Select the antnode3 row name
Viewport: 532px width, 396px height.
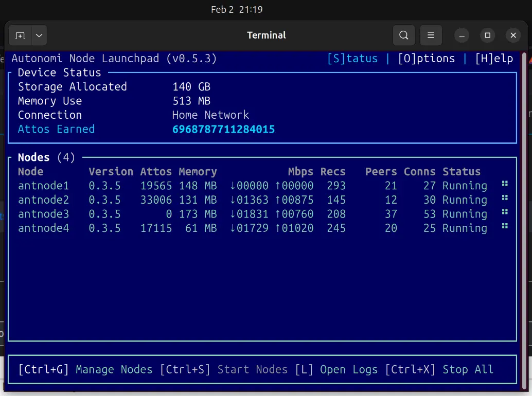point(43,214)
